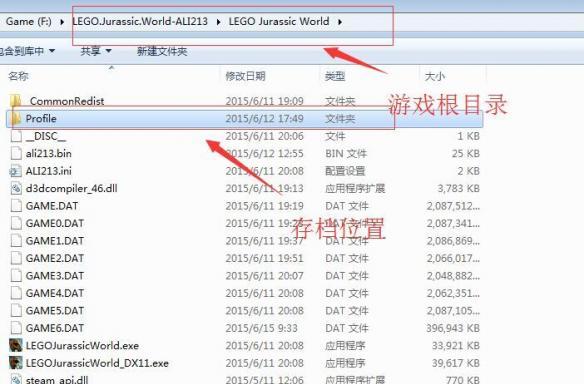Click the GAME6.DAT file icon
The image size is (584, 384).
coord(16,328)
